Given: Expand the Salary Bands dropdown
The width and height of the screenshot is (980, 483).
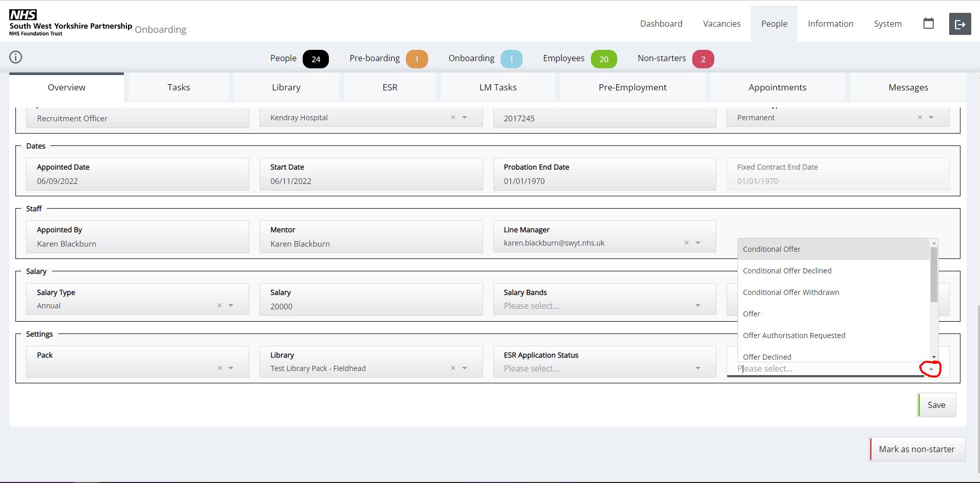Looking at the screenshot, I should (697, 306).
